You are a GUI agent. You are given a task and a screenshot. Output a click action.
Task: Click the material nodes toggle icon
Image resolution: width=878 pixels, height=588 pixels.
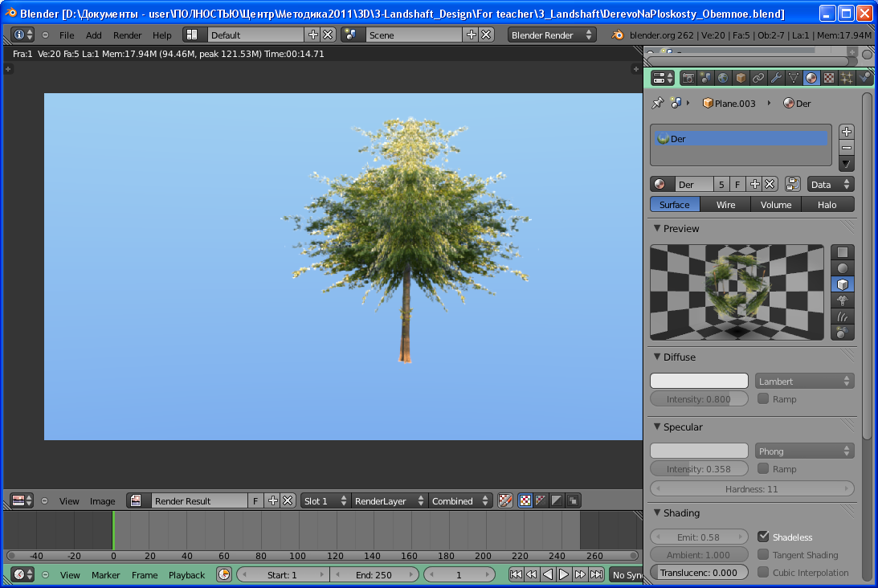[793, 184]
